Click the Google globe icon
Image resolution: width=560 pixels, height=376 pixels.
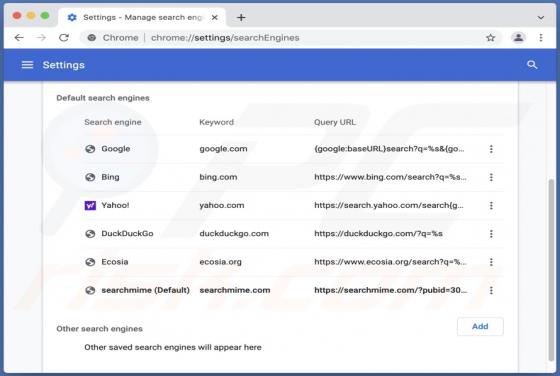click(x=90, y=149)
